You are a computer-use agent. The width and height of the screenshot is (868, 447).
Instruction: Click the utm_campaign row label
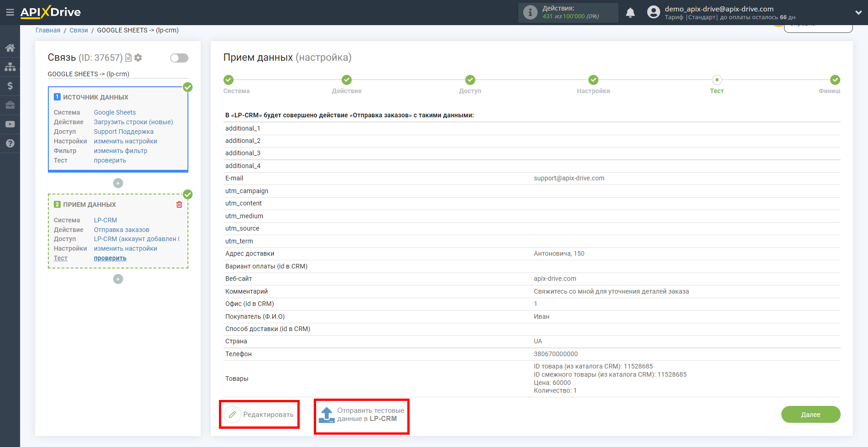pyautogui.click(x=247, y=191)
